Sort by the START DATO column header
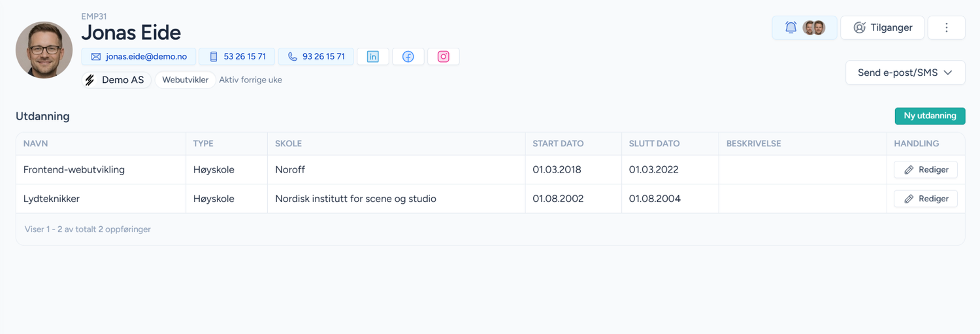Screen dimensions: 980x334 (558, 144)
